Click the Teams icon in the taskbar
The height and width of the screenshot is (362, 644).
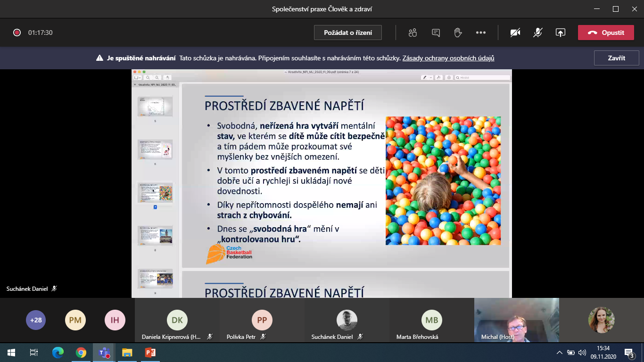click(x=104, y=352)
